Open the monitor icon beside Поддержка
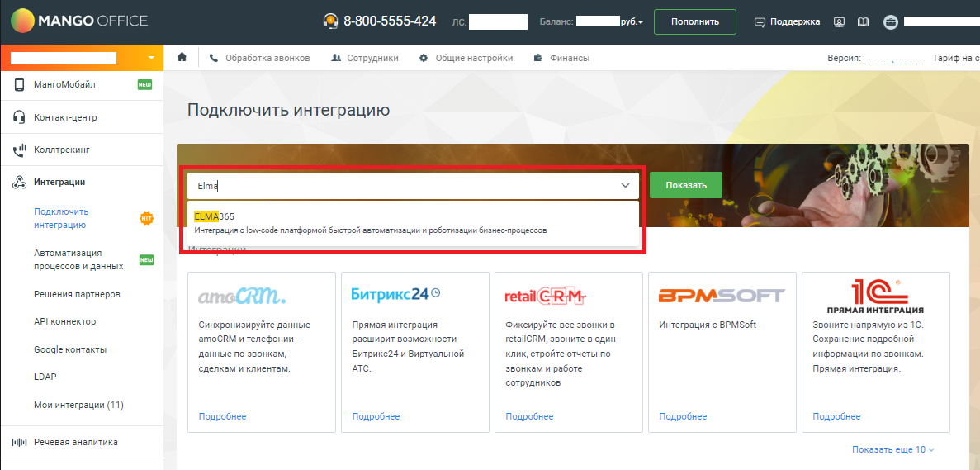The height and width of the screenshot is (470, 980). [840, 21]
